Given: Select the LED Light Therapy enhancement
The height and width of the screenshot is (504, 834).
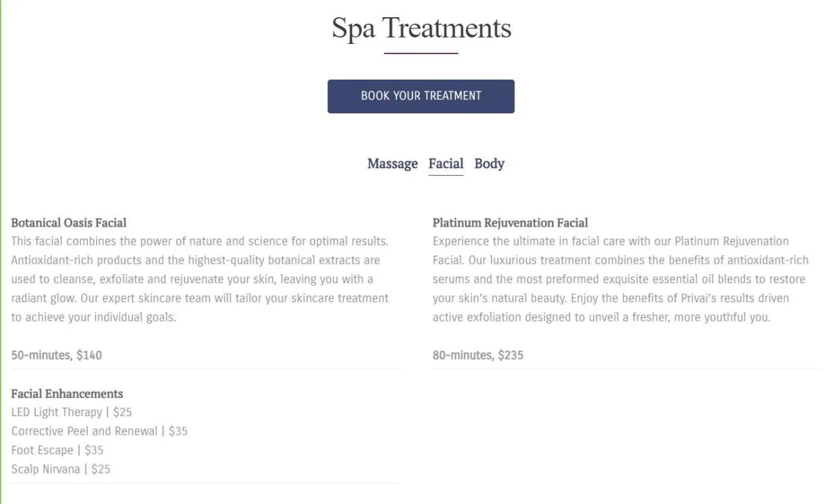Looking at the screenshot, I should point(71,411).
